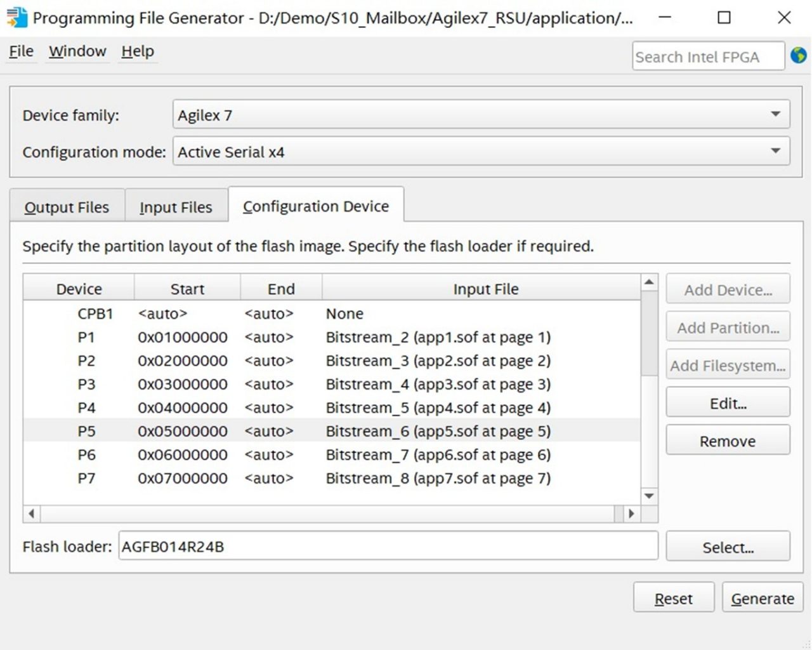
Task: Click in the Flash loader text field
Action: (x=387, y=547)
